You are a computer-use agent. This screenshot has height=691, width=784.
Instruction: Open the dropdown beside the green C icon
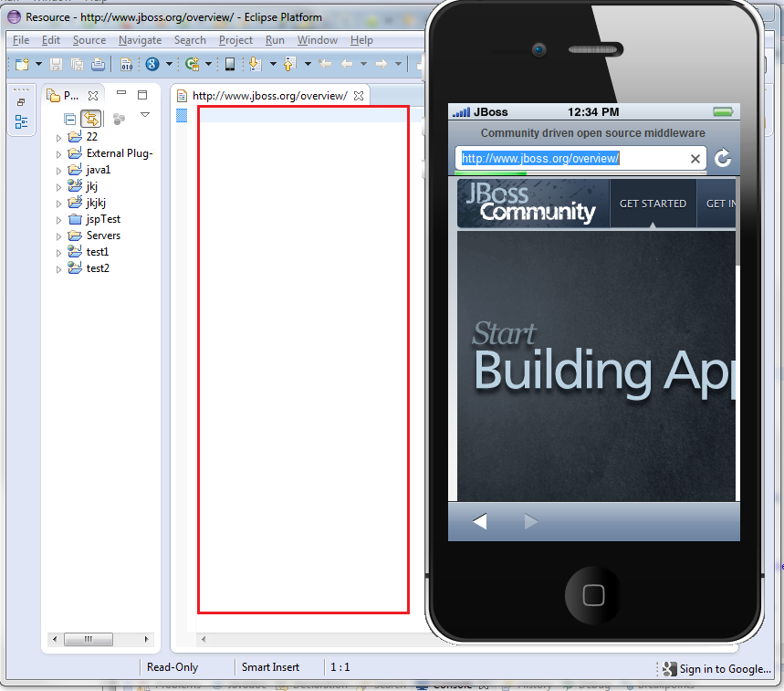point(208,64)
